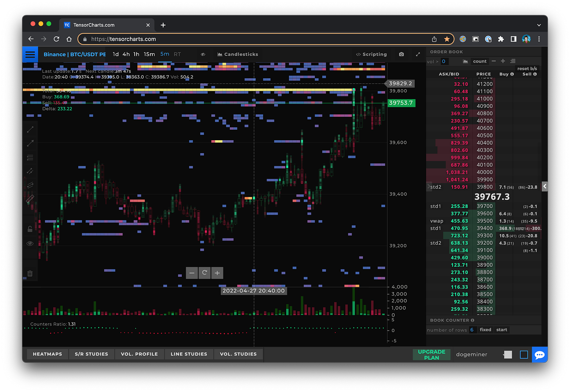Zoom in chart with plus button
Screen dimensions: 570x392
tap(217, 273)
